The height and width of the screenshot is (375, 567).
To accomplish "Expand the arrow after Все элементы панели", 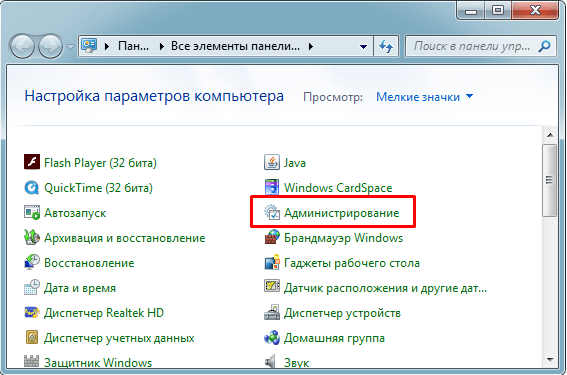I will coord(311,46).
